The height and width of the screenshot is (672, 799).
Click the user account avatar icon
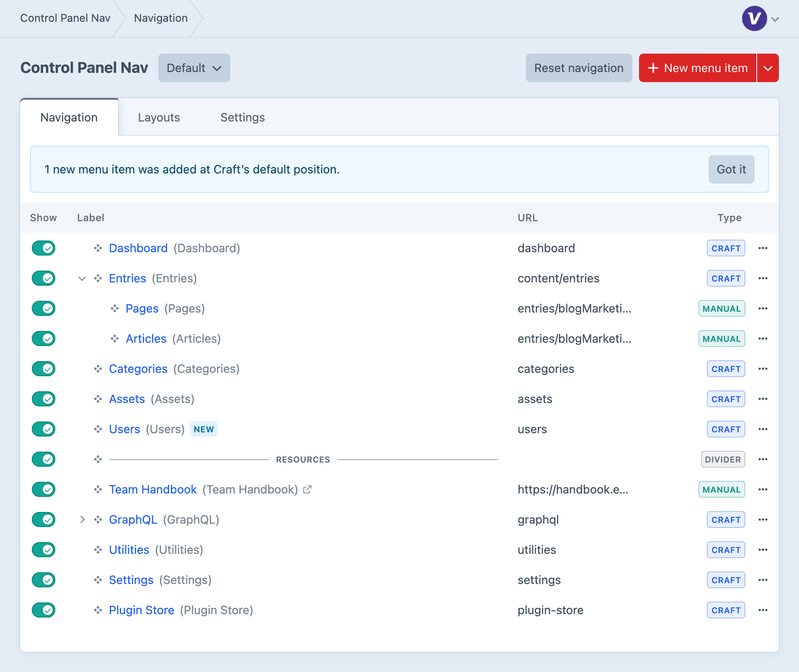click(754, 18)
